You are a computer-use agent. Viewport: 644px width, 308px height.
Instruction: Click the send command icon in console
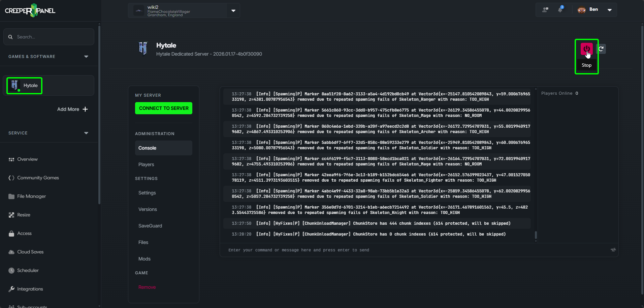(613, 250)
